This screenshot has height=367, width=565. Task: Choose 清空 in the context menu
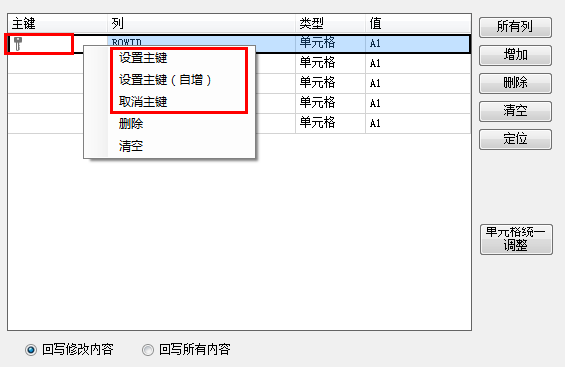pos(131,146)
